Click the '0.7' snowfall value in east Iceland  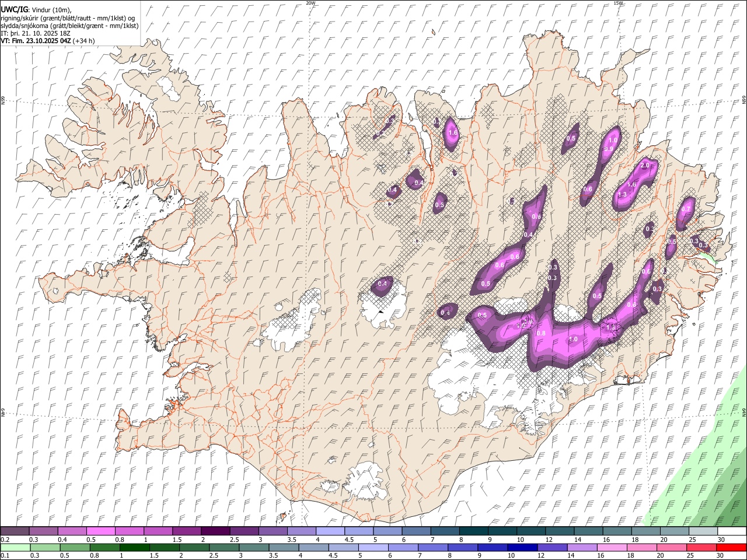tap(686, 209)
